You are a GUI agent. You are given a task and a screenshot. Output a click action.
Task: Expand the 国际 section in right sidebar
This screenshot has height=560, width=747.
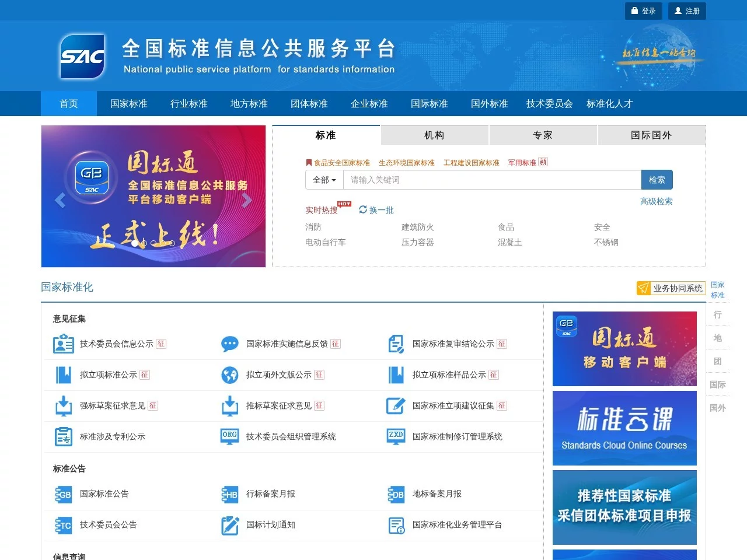point(718,384)
